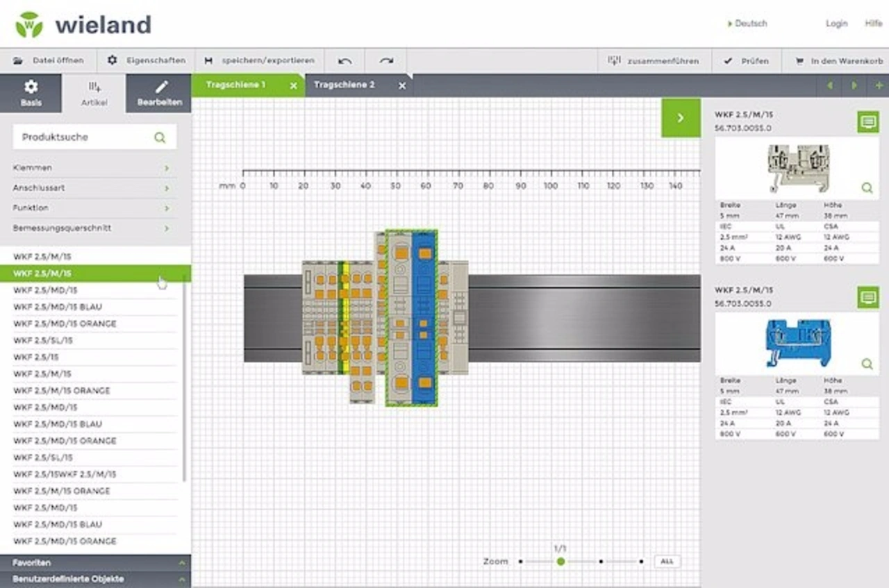Change language via Deutsch

747,24
